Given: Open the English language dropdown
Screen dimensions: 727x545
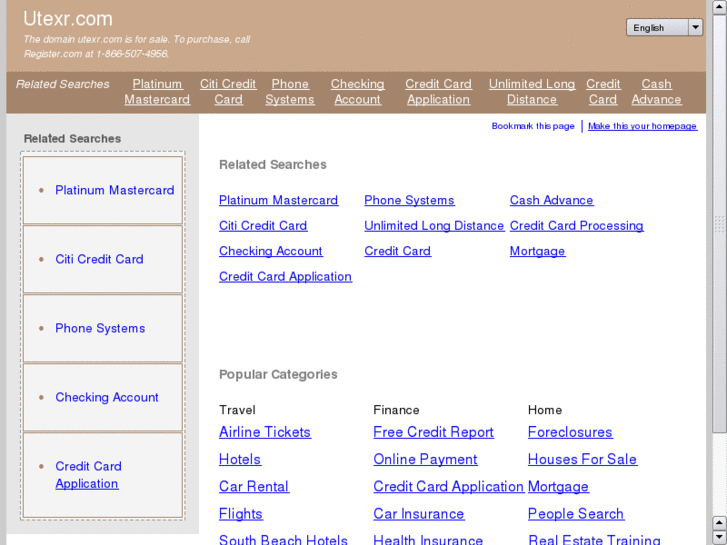Looking at the screenshot, I should click(664, 27).
